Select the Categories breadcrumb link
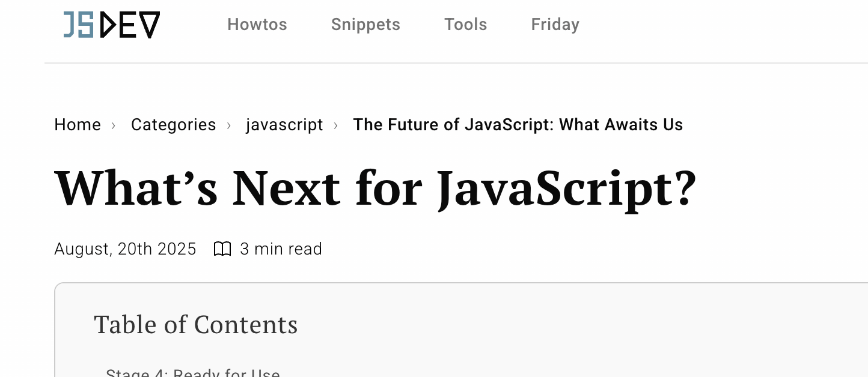868x377 pixels. pos(174,125)
